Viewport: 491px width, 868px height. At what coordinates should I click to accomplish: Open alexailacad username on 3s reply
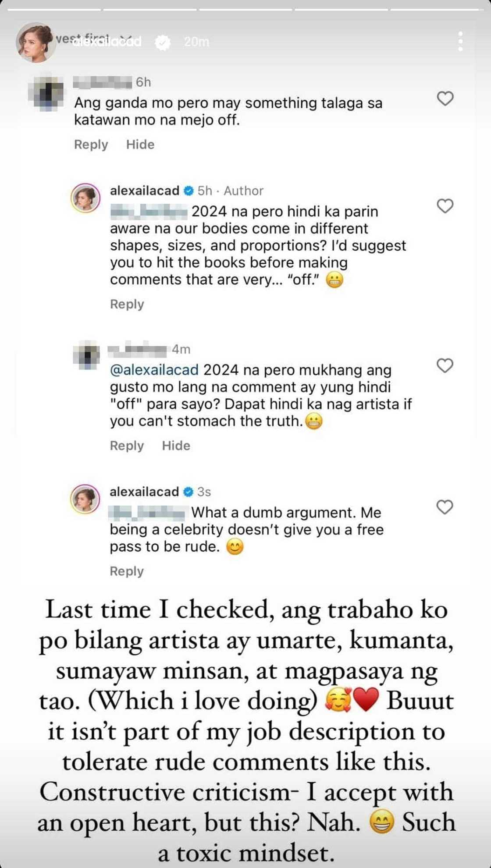coord(144,492)
